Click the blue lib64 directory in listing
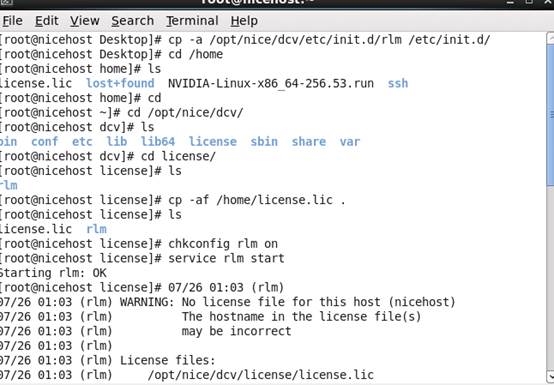554x385 pixels. point(158,142)
